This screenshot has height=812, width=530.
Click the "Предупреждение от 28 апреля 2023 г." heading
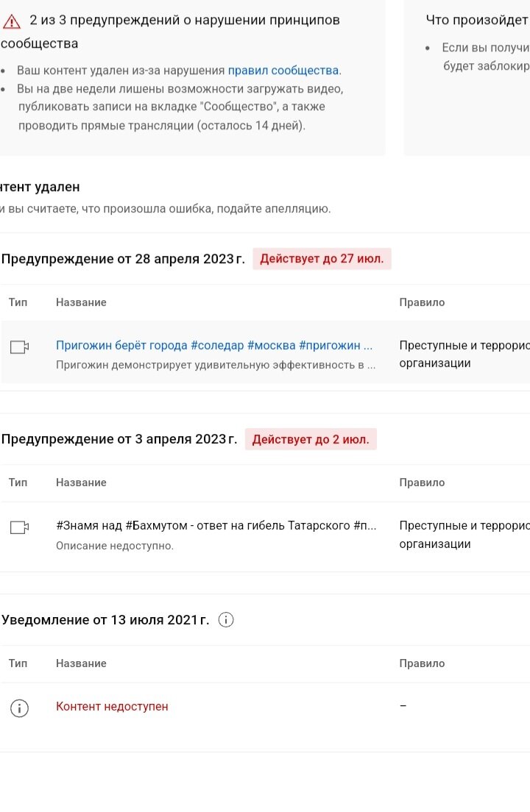(x=123, y=259)
